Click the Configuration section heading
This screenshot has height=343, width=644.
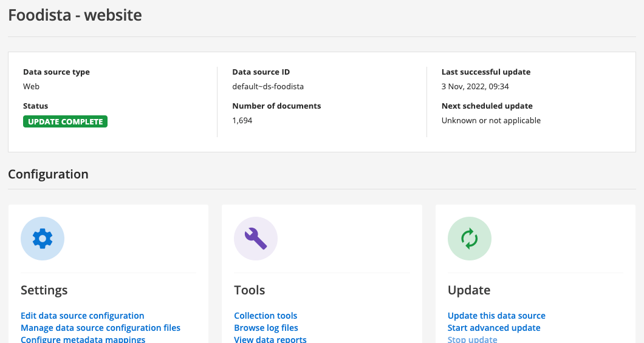click(x=48, y=174)
